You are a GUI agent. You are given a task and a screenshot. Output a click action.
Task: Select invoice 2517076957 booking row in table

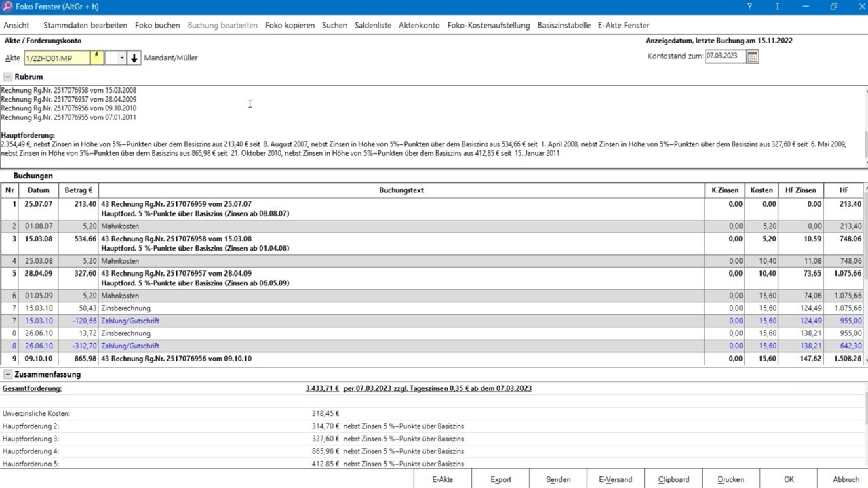[x=432, y=279]
